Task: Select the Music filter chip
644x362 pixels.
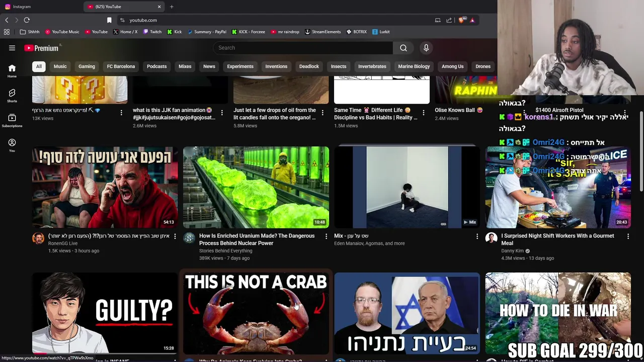Action: pyautogui.click(x=60, y=66)
